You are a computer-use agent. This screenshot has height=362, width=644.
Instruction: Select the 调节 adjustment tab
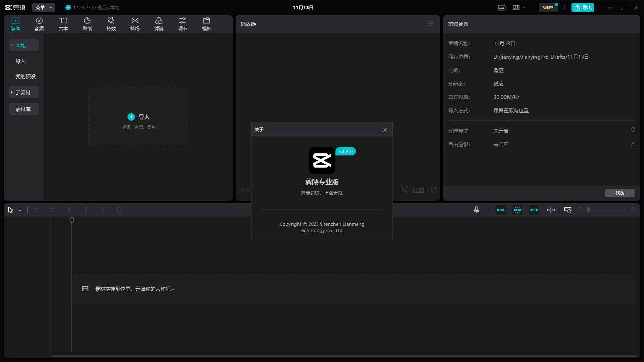click(183, 24)
